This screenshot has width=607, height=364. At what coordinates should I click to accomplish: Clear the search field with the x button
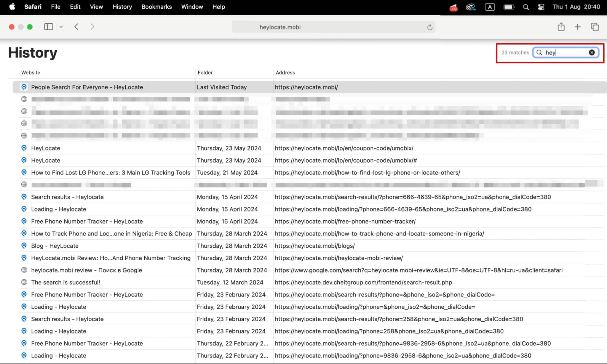click(592, 52)
